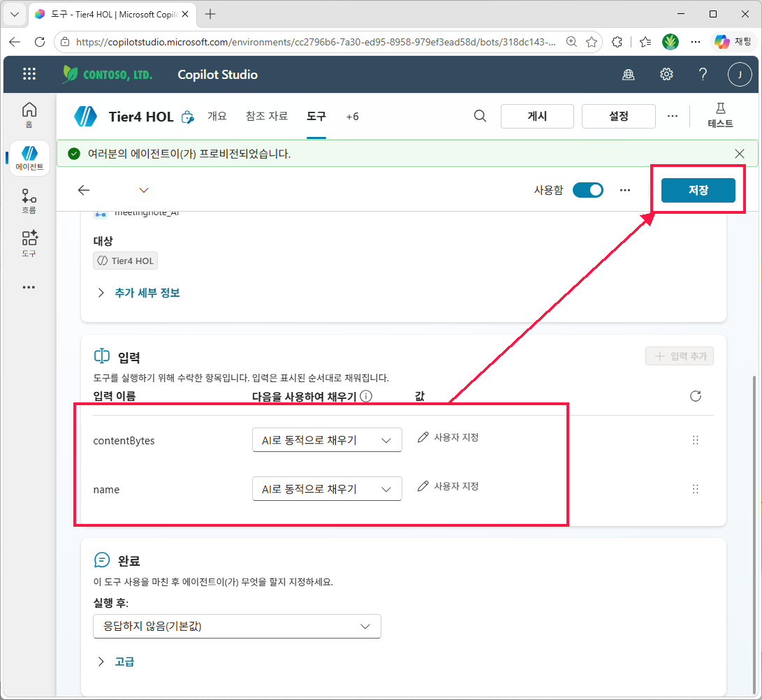The width and height of the screenshot is (762, 700).
Task: Open browser extensions puzzle icon
Action: point(617,42)
